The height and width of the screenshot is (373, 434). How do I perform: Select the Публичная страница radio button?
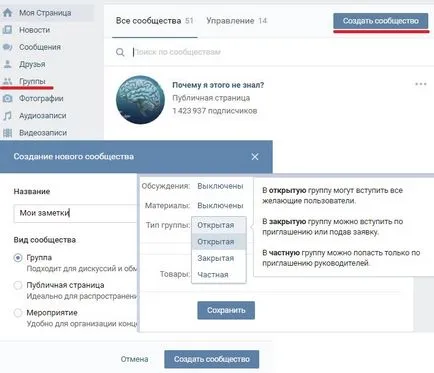pos(18,285)
